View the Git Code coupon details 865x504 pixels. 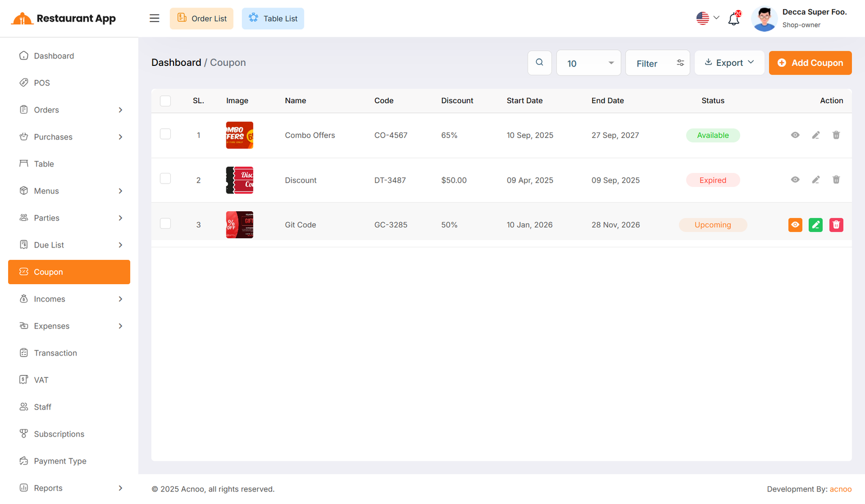point(795,225)
